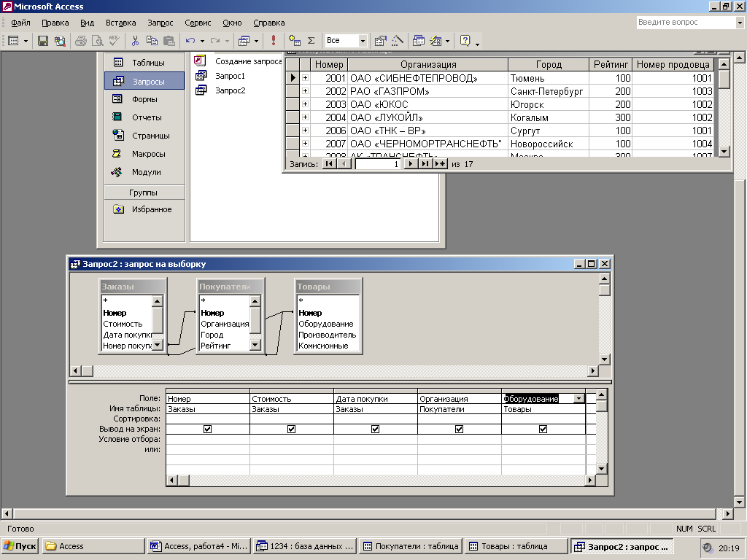Open the View mode dropdown arrow
This screenshot has width=747, height=560.
pos(26,41)
